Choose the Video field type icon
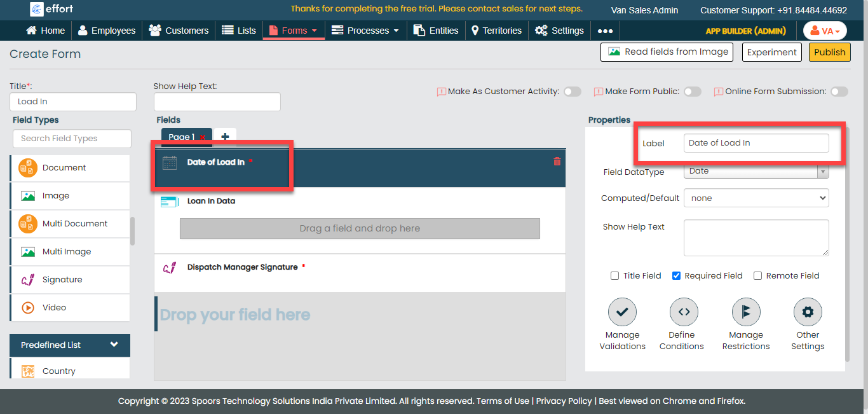The image size is (868, 414). coord(28,308)
